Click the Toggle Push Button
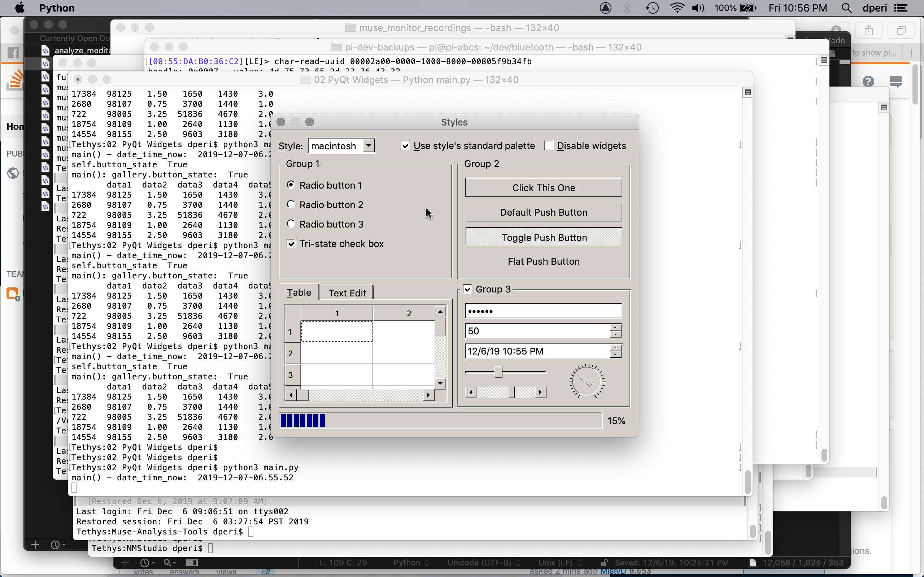This screenshot has width=924, height=577. click(x=544, y=237)
